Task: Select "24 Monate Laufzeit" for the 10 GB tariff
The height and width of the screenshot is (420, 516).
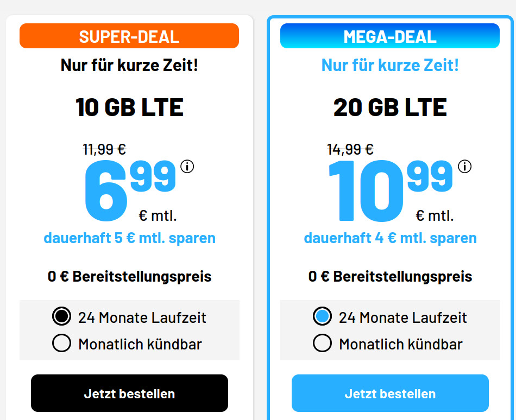Action: [61, 316]
